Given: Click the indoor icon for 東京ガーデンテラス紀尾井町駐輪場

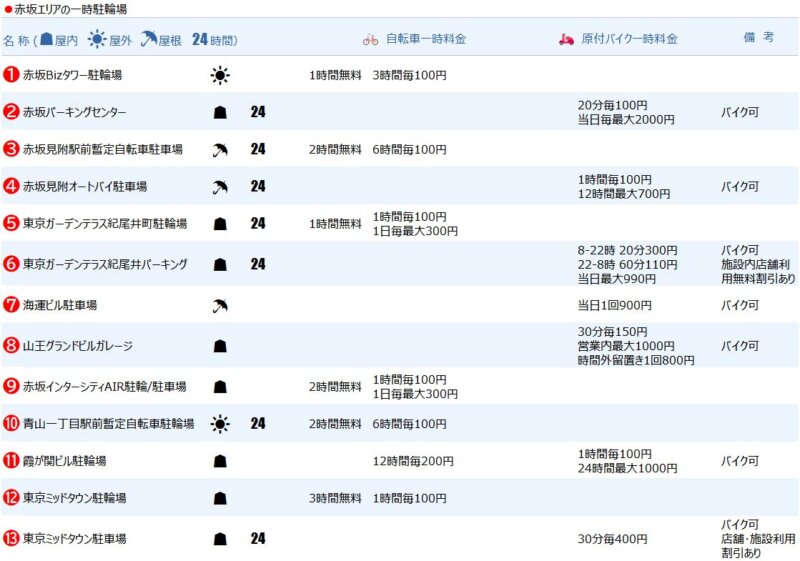Looking at the screenshot, I should coord(220,224).
